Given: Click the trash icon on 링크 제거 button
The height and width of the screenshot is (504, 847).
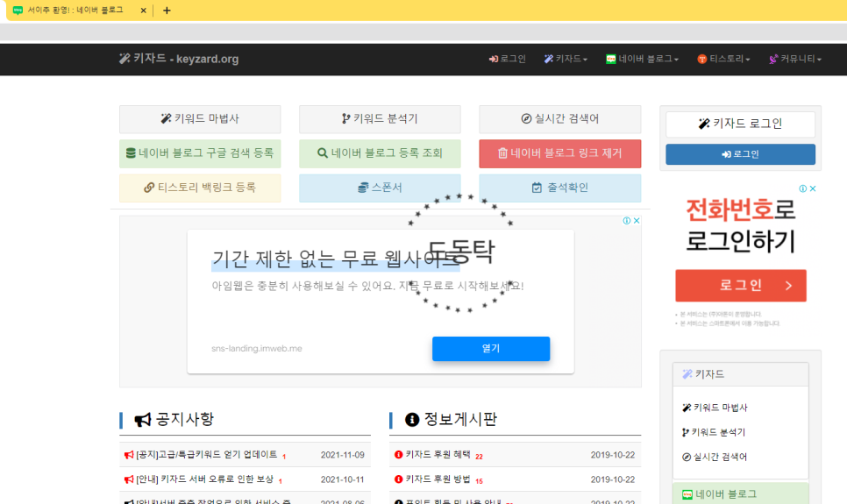Looking at the screenshot, I should coord(502,153).
